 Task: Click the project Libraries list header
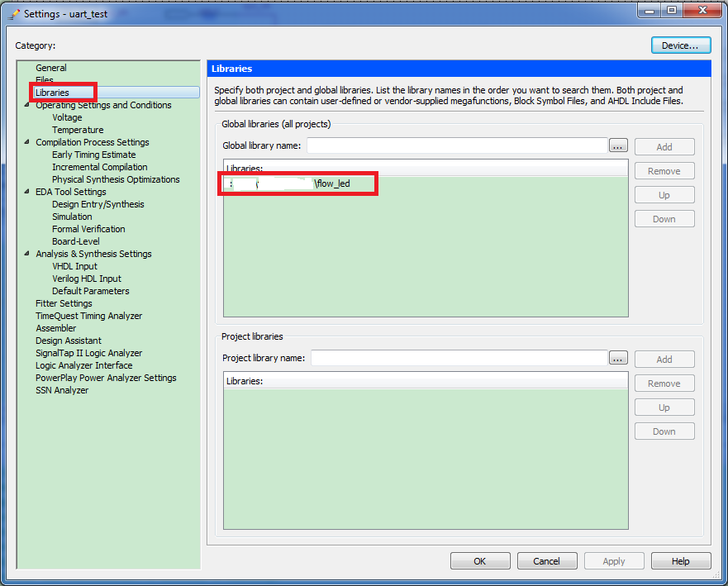click(x=426, y=381)
